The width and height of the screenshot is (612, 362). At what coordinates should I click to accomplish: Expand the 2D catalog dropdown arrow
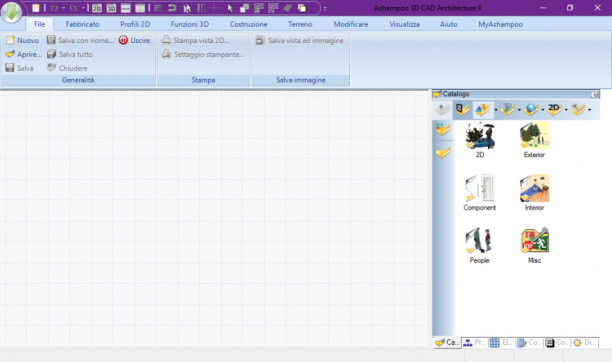click(x=566, y=110)
